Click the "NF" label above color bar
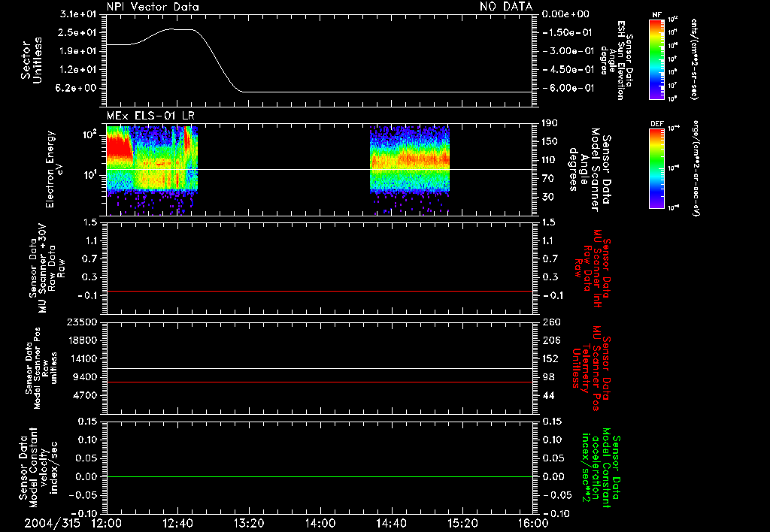 (x=656, y=15)
